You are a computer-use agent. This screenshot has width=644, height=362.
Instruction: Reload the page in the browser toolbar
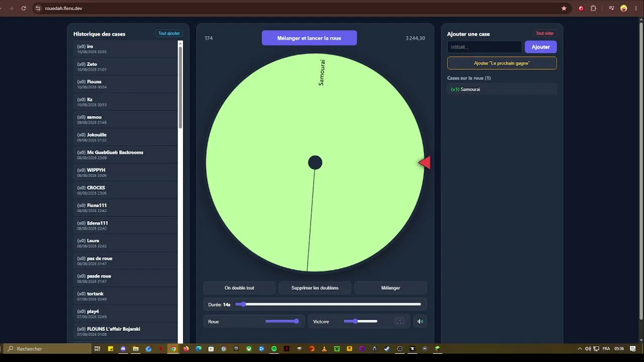(x=24, y=9)
